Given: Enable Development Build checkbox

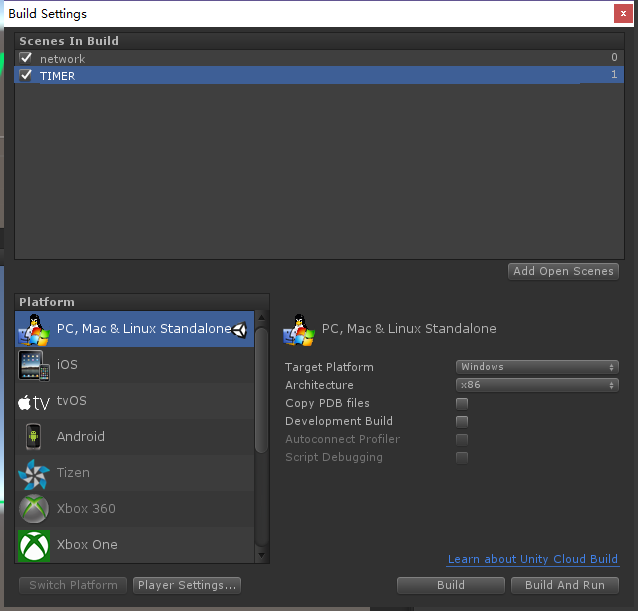Looking at the screenshot, I should click(462, 421).
